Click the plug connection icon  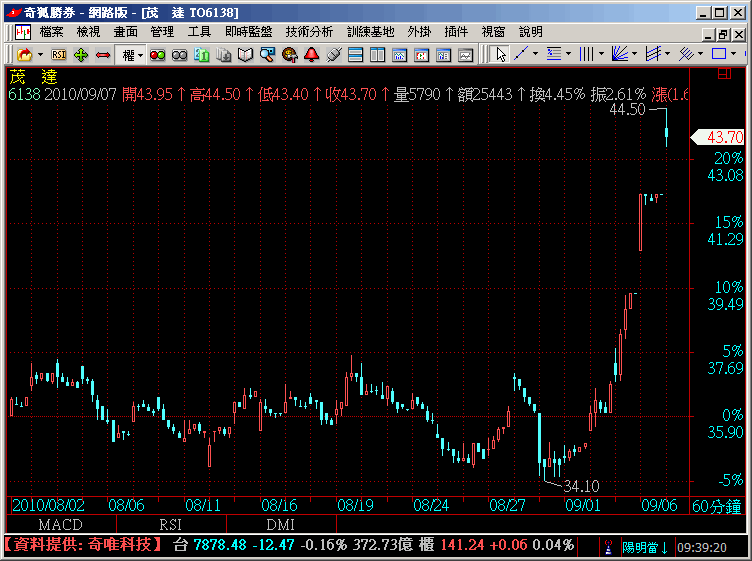pos(334,54)
